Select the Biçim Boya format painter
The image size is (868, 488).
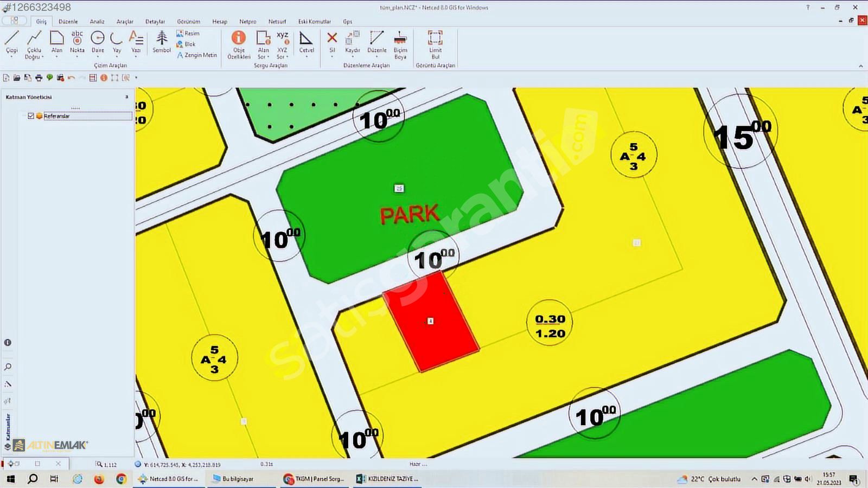point(400,43)
